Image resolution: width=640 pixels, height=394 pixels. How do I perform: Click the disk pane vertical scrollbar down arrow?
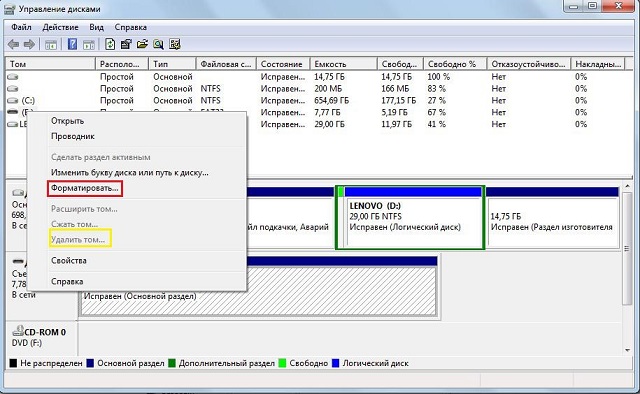627,350
